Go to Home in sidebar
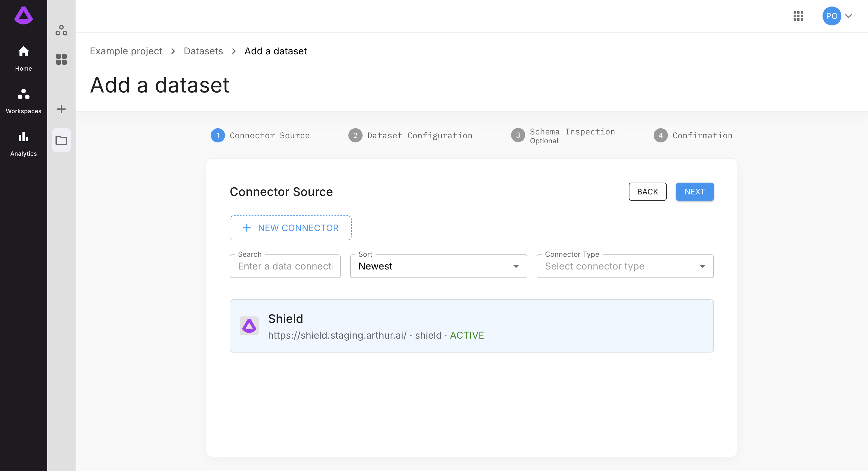 click(24, 59)
